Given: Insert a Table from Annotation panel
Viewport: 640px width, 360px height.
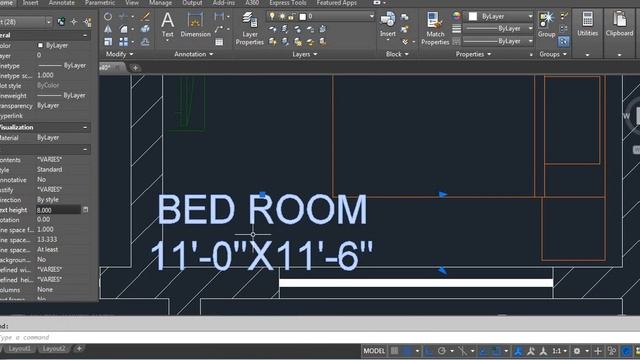Looking at the screenshot, I should tap(219, 42).
